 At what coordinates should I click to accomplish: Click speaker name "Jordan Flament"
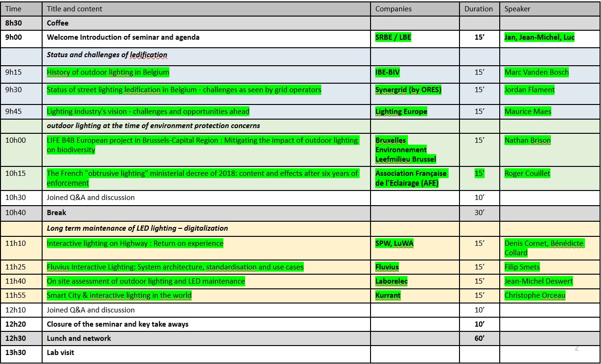(530, 90)
